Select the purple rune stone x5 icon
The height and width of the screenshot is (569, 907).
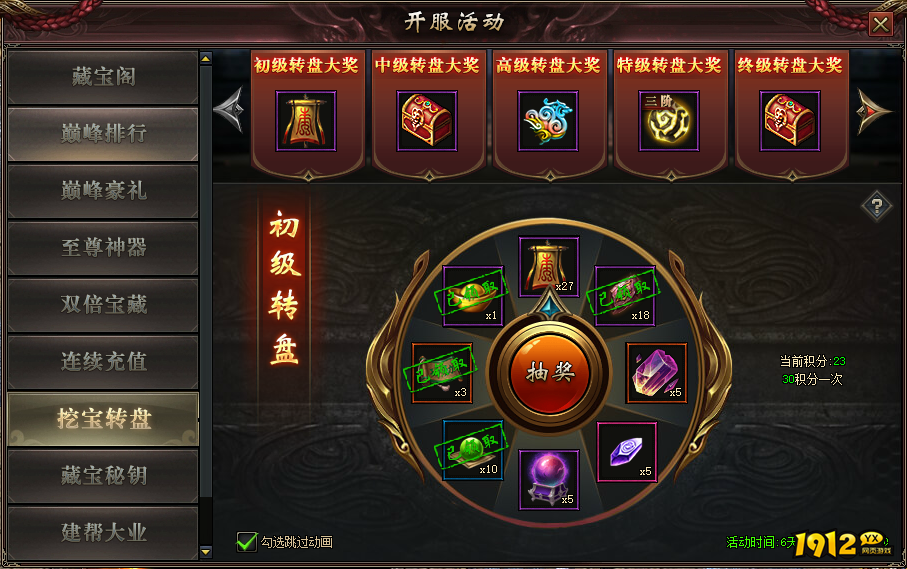626,452
